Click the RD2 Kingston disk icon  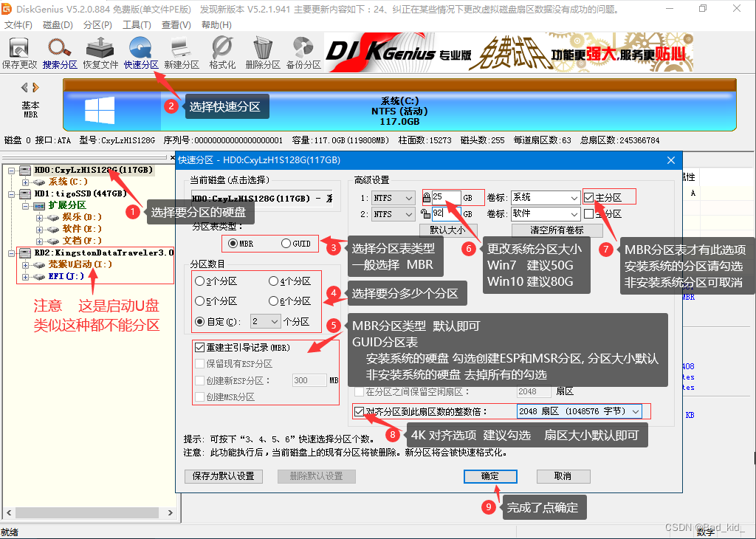click(25, 253)
